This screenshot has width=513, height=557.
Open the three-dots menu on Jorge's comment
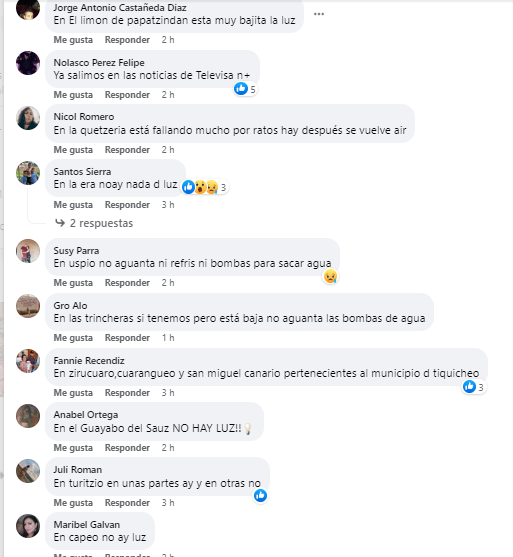click(319, 14)
